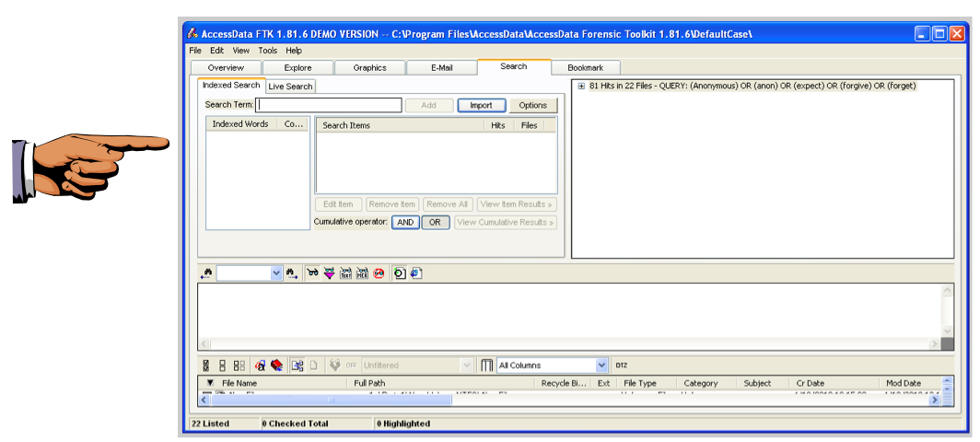Screen dimensions: 980x442
Task: Open the All Columns dropdown
Action: coord(601,366)
